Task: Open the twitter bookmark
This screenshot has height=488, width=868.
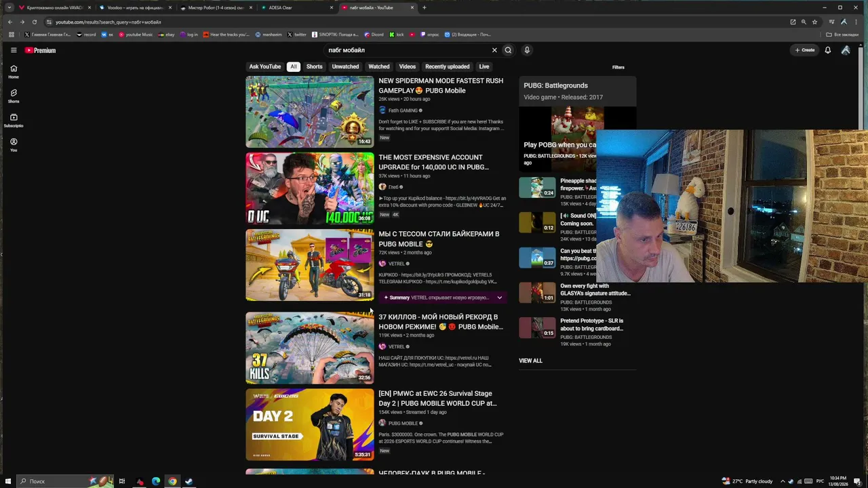Action: point(297,35)
